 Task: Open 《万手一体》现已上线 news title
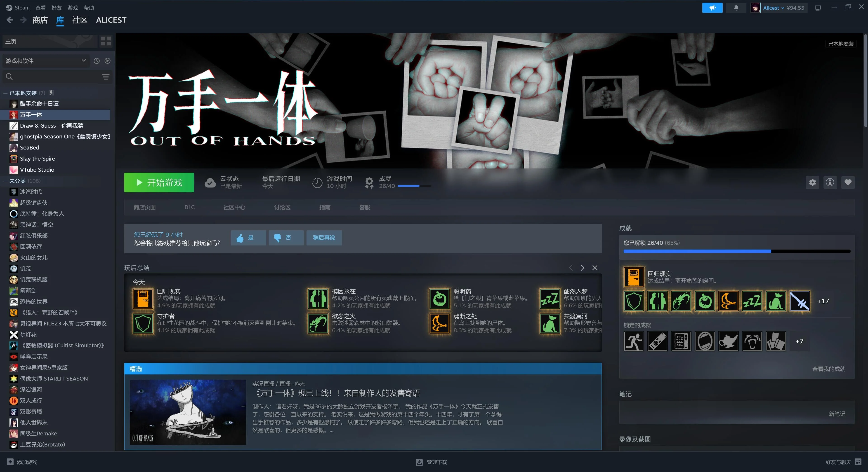[x=336, y=393]
